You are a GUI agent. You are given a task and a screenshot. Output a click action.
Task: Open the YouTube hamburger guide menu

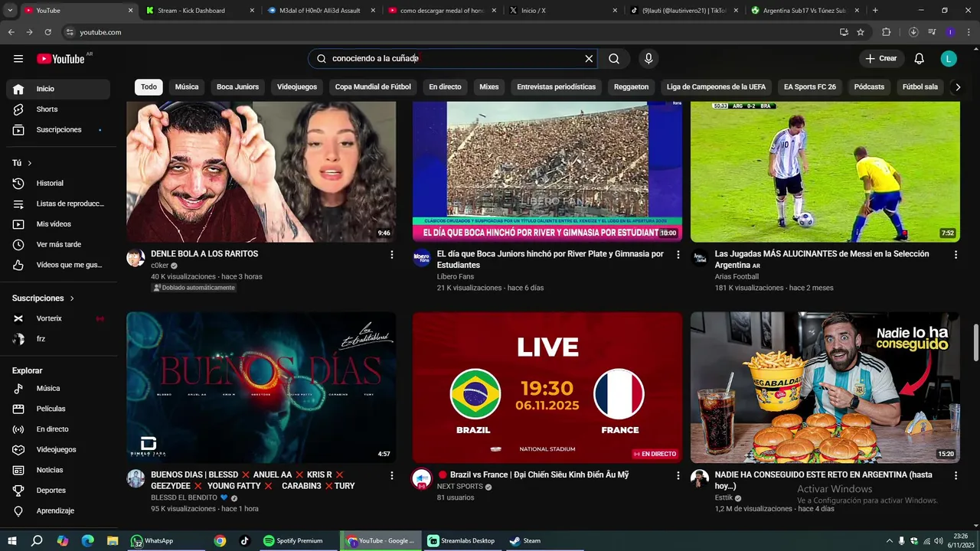[18, 59]
